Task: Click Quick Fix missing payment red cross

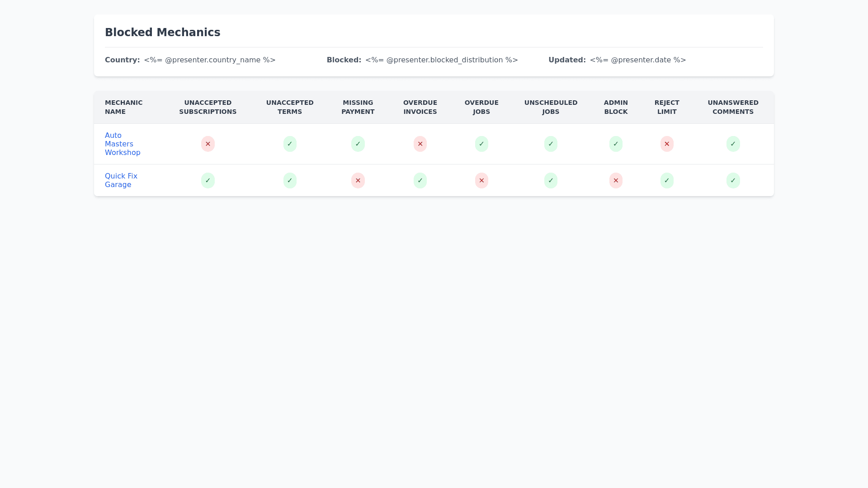Action: click(x=358, y=181)
